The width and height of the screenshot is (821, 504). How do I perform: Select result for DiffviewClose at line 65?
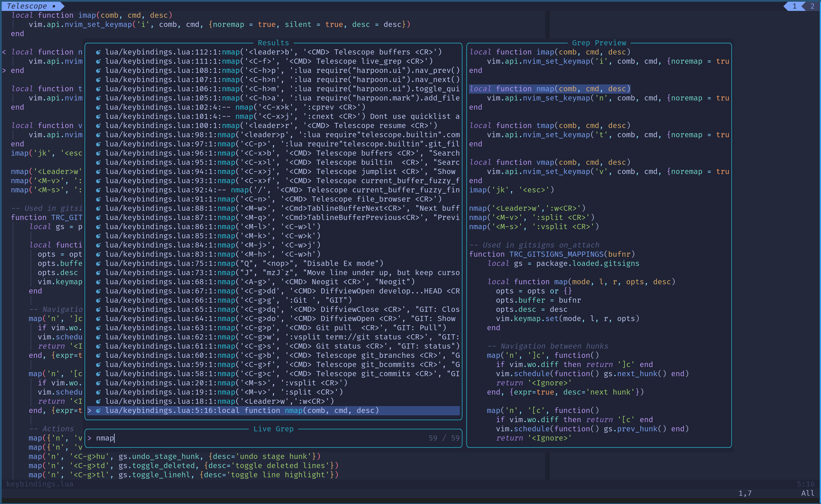[x=274, y=310]
